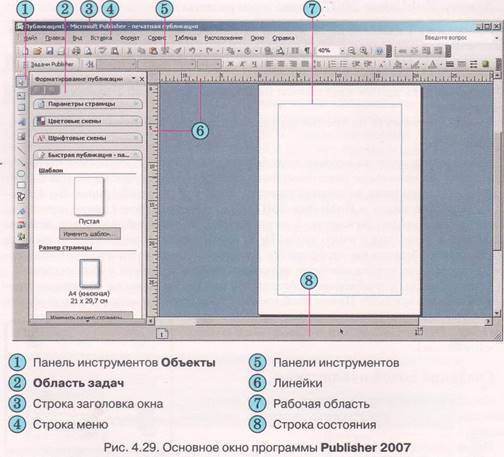Toggle Bold formatting (Ж)
Screen dimensions: 504x457
coord(230,64)
